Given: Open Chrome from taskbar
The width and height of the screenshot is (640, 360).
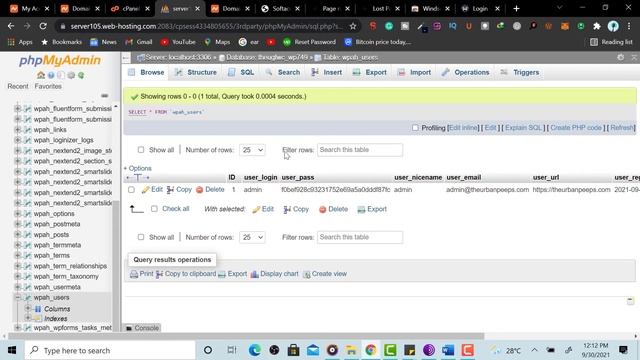Looking at the screenshot, I should pos(371,350).
